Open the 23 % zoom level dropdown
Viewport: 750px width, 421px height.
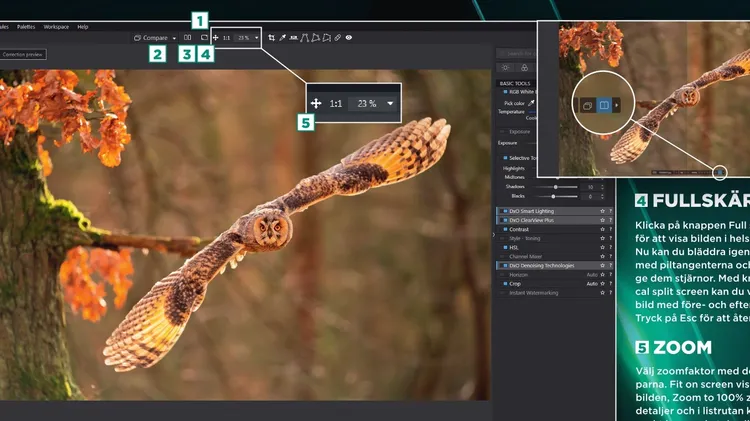pos(257,37)
